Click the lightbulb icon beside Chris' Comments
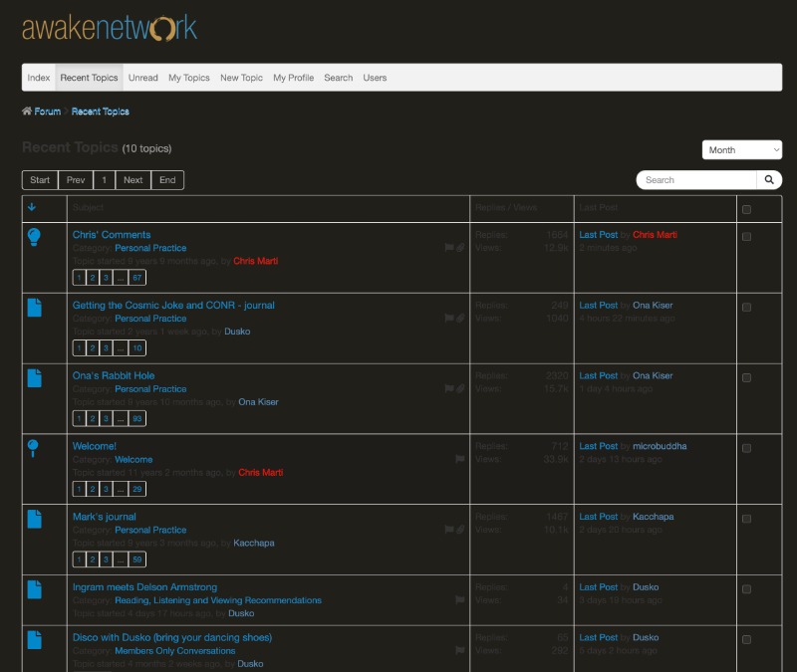Screen dimensions: 797x672 [34, 237]
